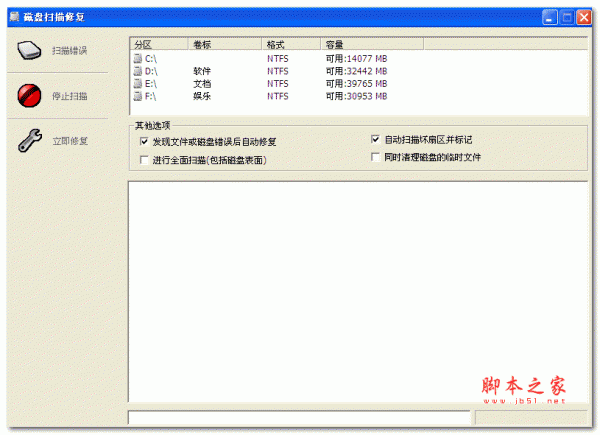
Task: Click the 软件 volume label
Action: (x=202, y=71)
